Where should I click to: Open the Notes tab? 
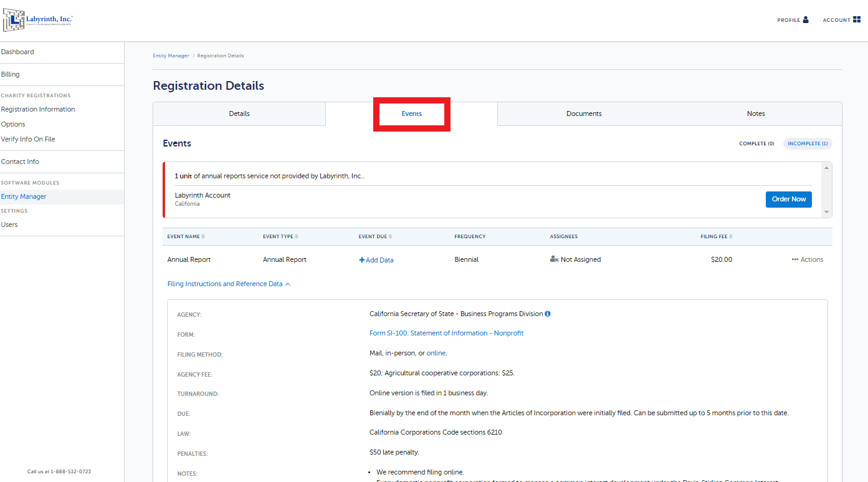[x=756, y=113]
